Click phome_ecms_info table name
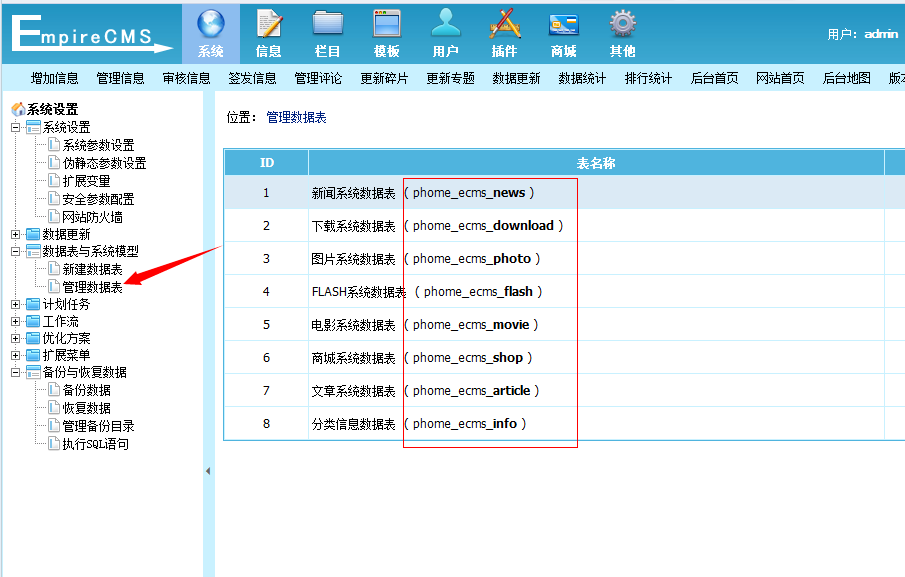905x577 pixels. [465, 424]
